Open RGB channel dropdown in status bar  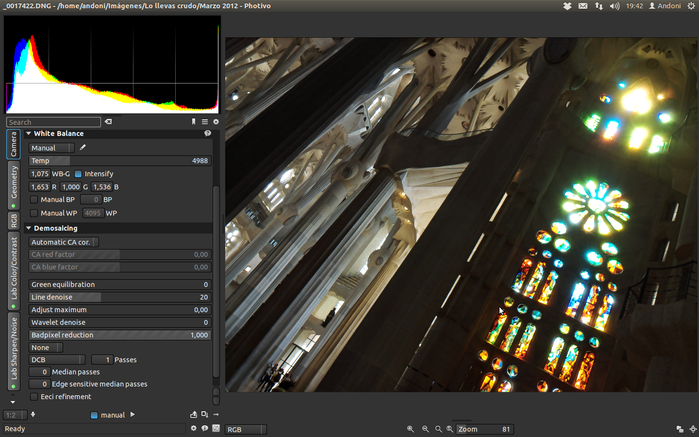(246, 429)
